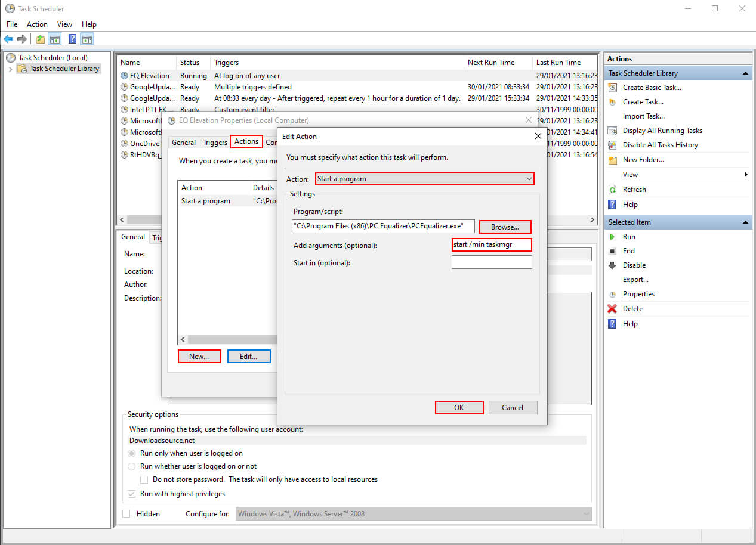Click the Add arguments field
The image size is (756, 545).
[x=492, y=244]
